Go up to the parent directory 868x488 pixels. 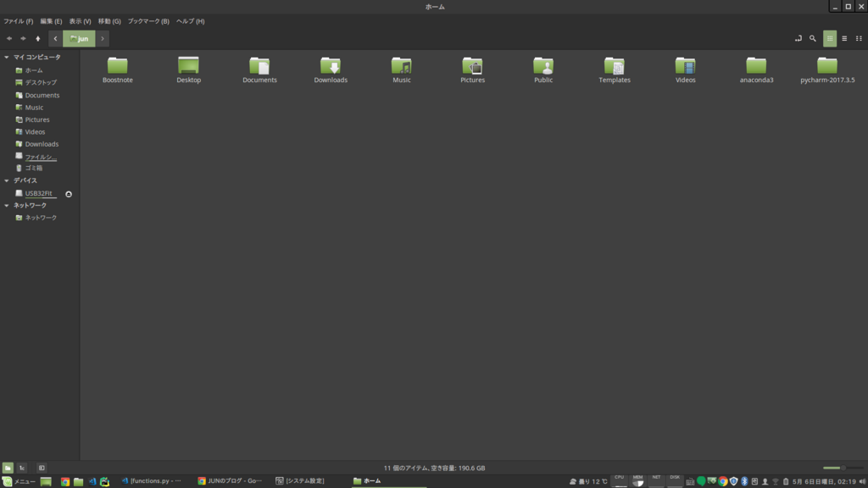click(37, 39)
